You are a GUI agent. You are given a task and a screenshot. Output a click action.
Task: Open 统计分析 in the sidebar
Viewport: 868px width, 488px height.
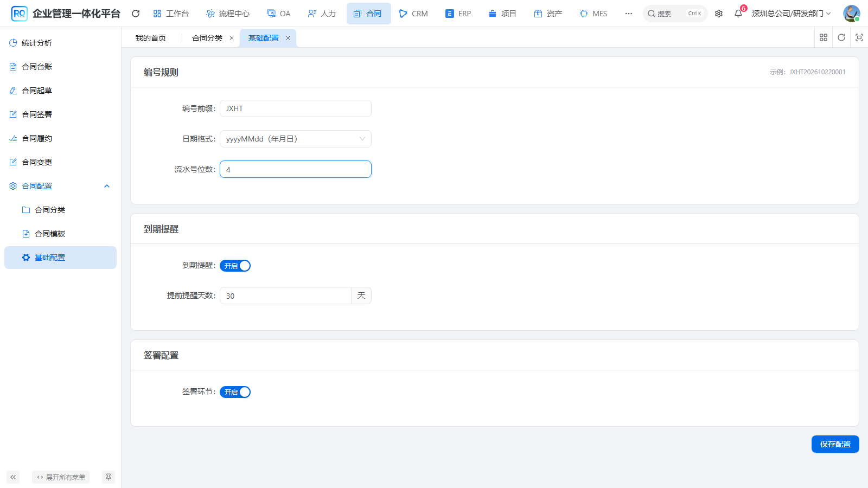(x=60, y=43)
